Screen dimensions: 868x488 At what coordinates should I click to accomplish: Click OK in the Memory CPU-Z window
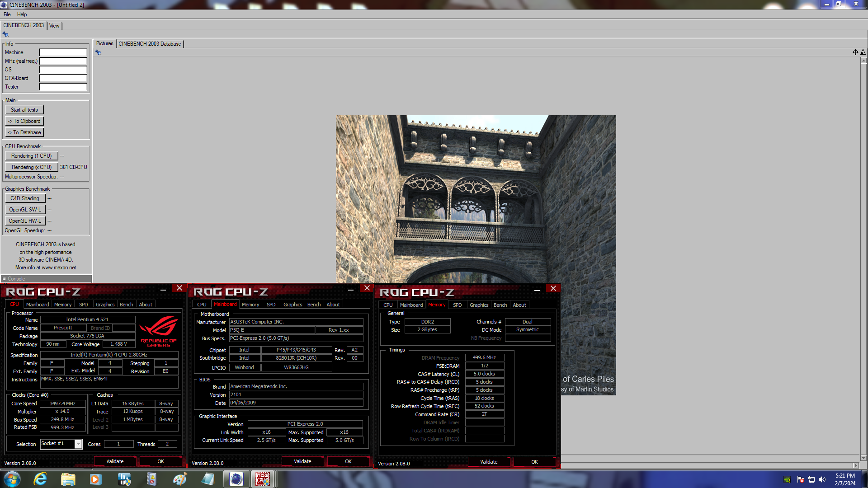(534, 462)
